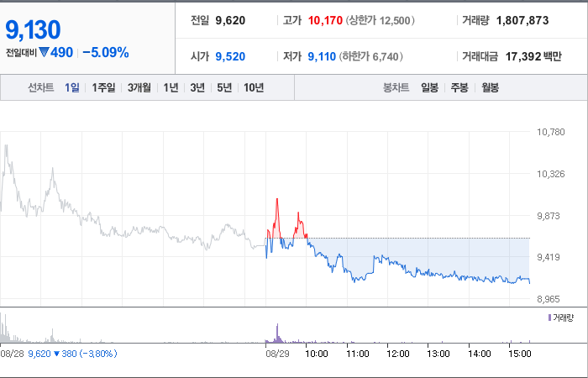This screenshot has height=378, width=588.
Task: Click the purple 거래량 legend marker
Action: pos(549,318)
